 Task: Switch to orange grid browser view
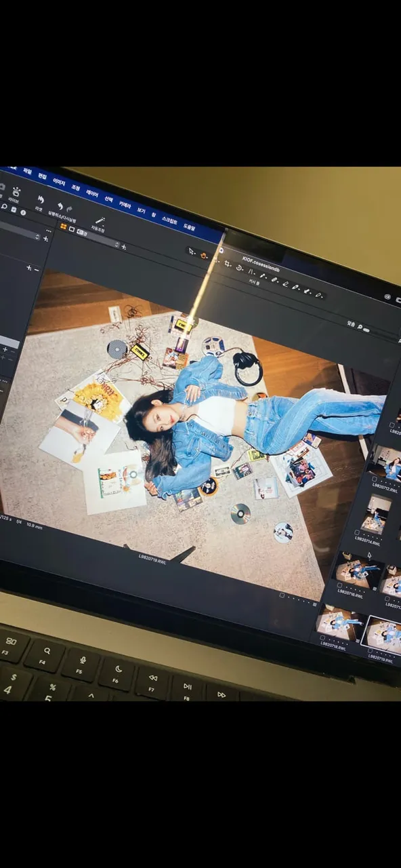pyautogui.click(x=63, y=226)
